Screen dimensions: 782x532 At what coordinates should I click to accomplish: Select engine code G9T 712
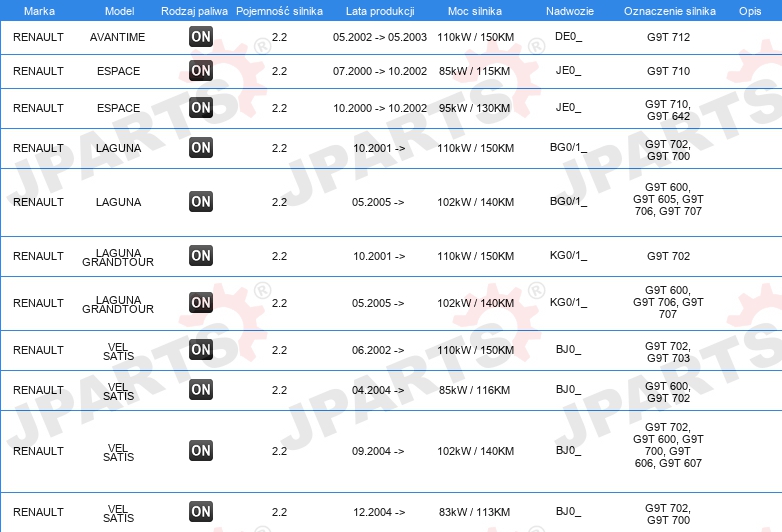coord(668,37)
